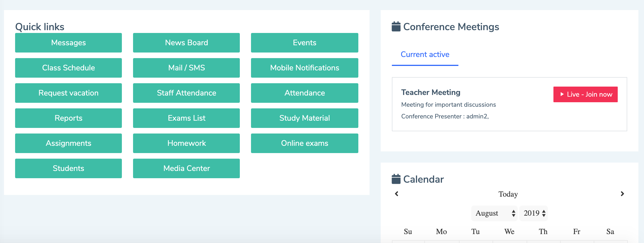Go to previous month with left arrow
The height and width of the screenshot is (243, 644).
(396, 194)
